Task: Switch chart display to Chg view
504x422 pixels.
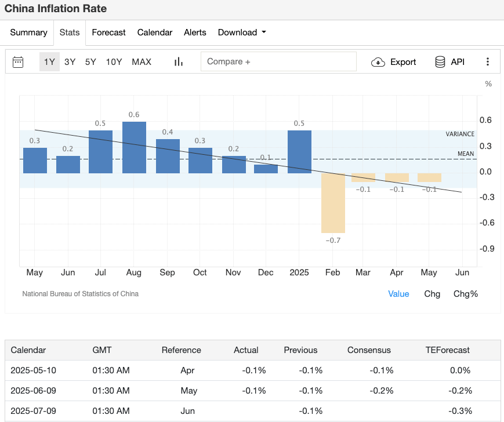Action: pos(432,294)
